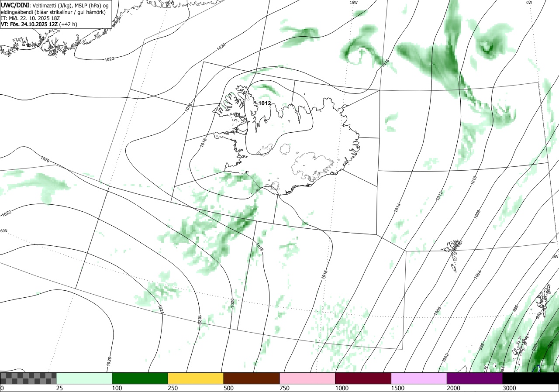Click the legend value label 2000

coord(454,388)
